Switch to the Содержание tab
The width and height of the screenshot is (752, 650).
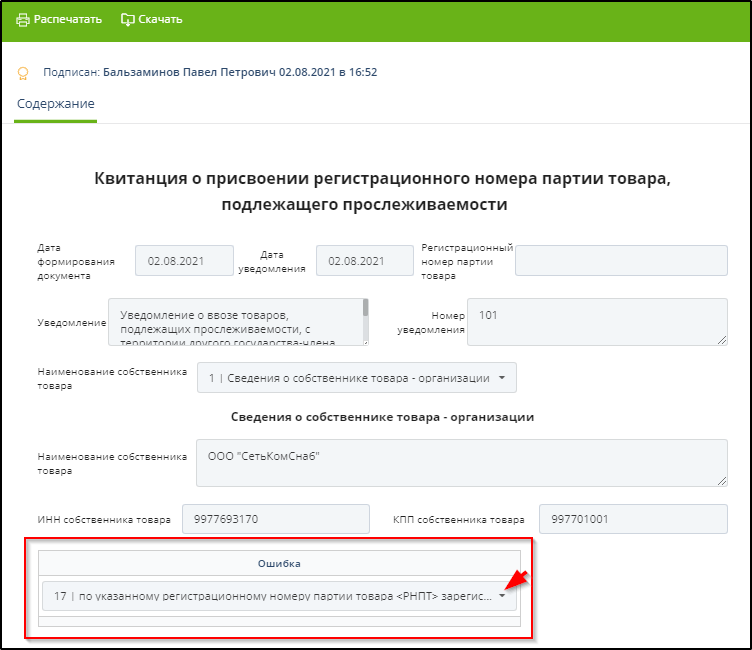[56, 104]
